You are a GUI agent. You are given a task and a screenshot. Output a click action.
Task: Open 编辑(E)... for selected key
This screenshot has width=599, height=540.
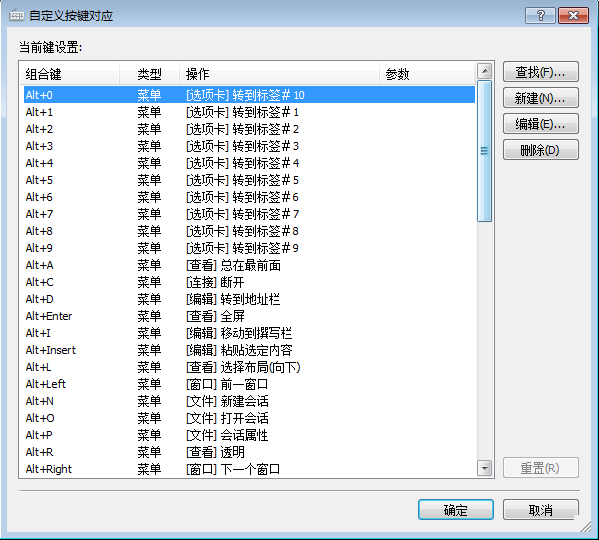tap(541, 124)
